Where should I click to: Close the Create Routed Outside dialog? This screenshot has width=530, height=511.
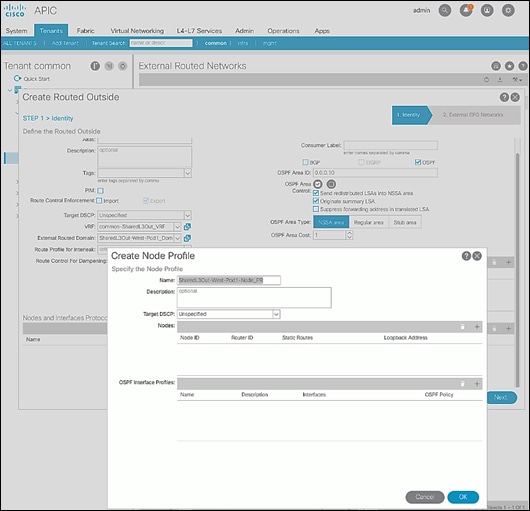(515, 97)
